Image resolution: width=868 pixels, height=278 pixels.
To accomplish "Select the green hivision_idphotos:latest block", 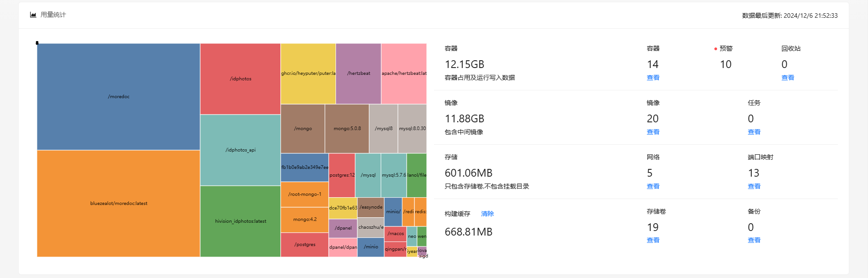I will point(240,221).
